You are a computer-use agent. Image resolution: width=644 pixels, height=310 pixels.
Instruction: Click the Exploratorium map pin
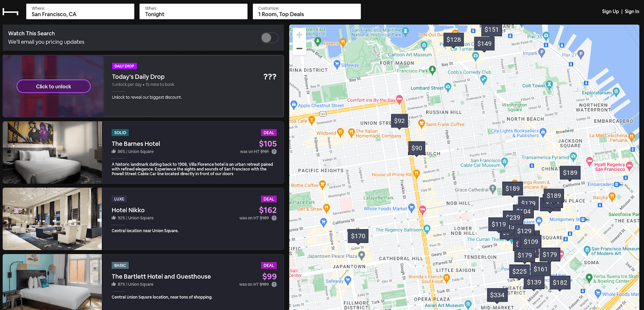[615, 92]
